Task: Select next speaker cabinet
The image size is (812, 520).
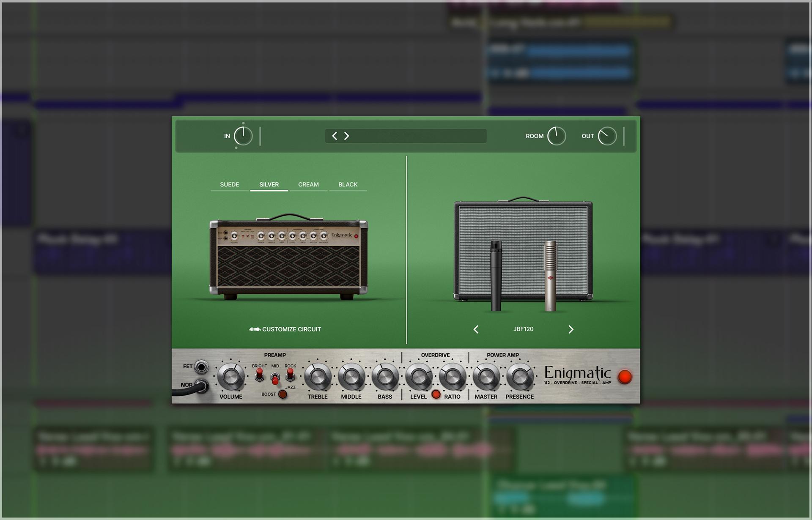Action: pos(571,329)
